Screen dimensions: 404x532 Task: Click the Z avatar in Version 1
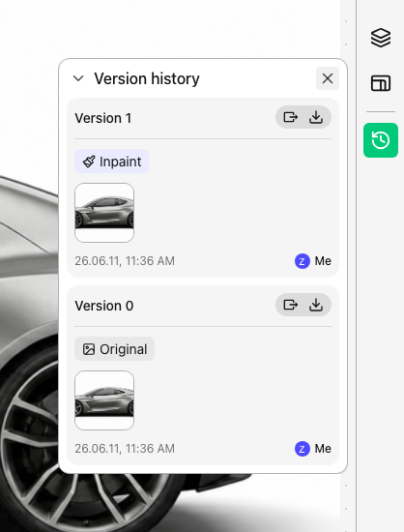[x=303, y=261]
